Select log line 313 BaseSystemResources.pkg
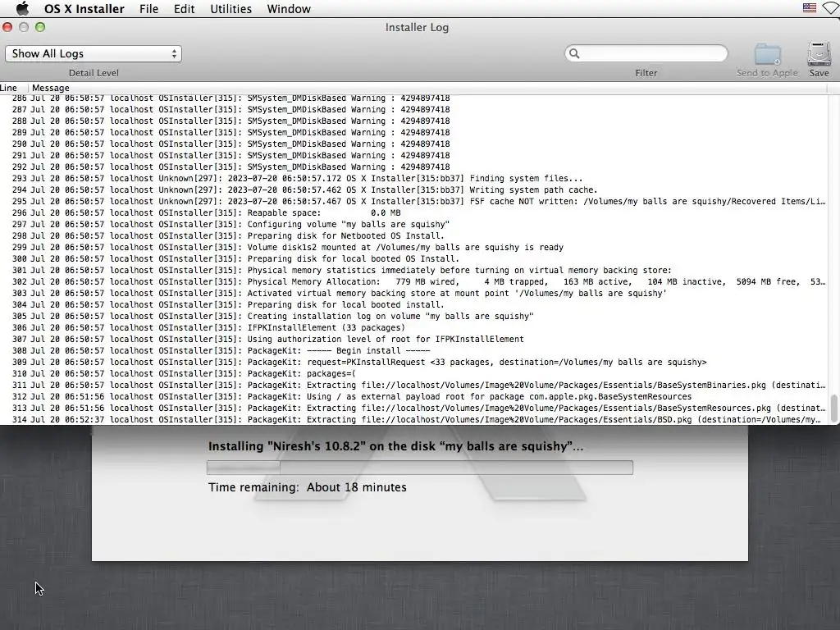This screenshot has width=840, height=630. (x=415, y=409)
